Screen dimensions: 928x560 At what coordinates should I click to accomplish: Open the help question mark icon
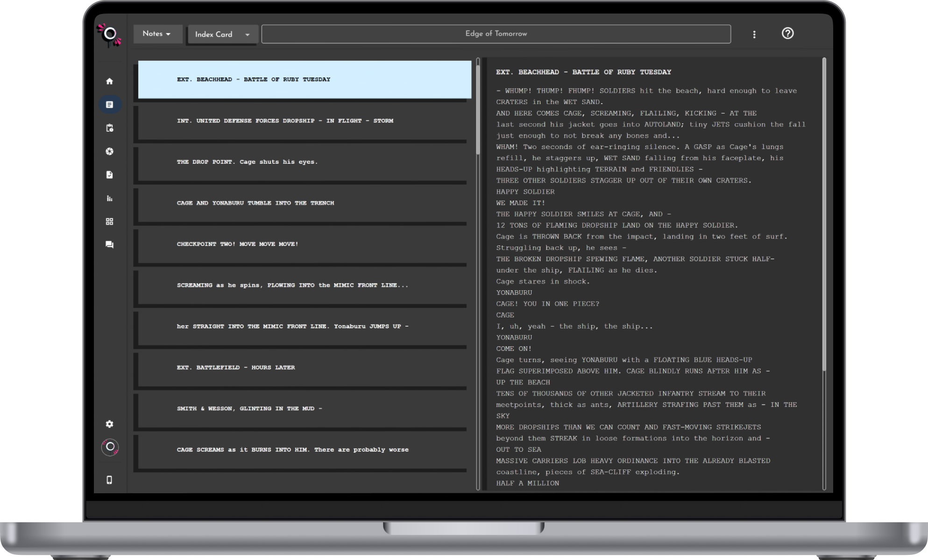point(787,34)
